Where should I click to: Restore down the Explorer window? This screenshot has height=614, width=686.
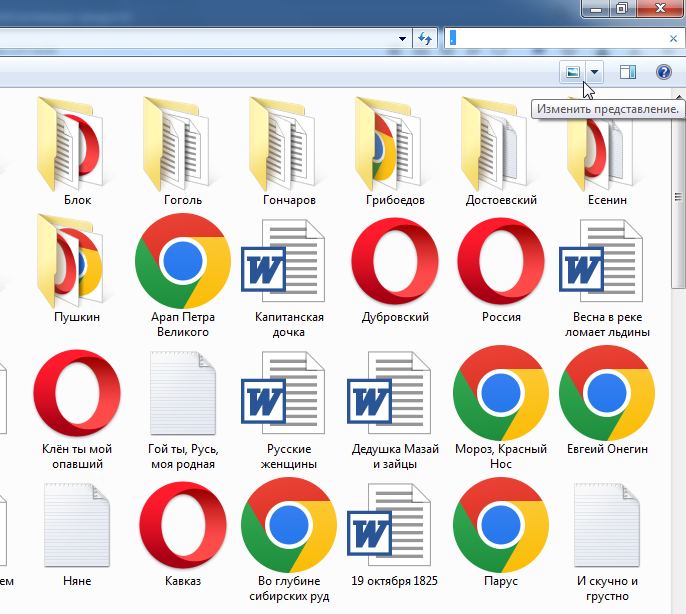[x=622, y=8]
